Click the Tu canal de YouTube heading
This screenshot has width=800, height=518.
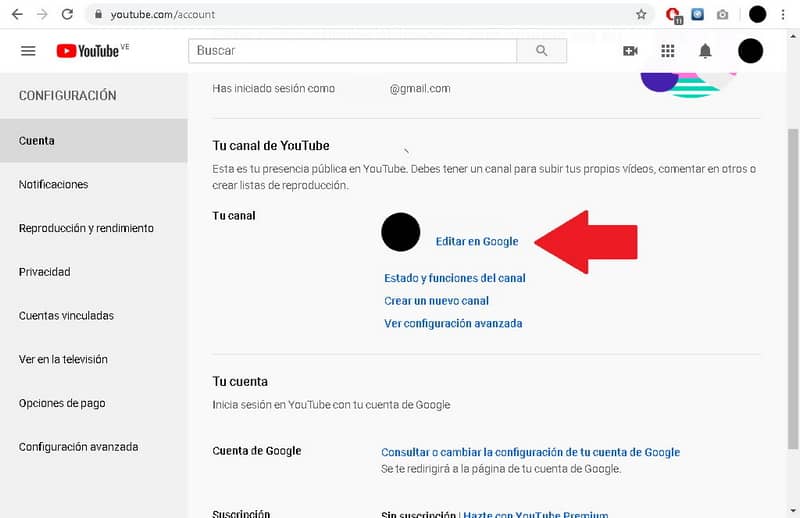[x=271, y=145]
